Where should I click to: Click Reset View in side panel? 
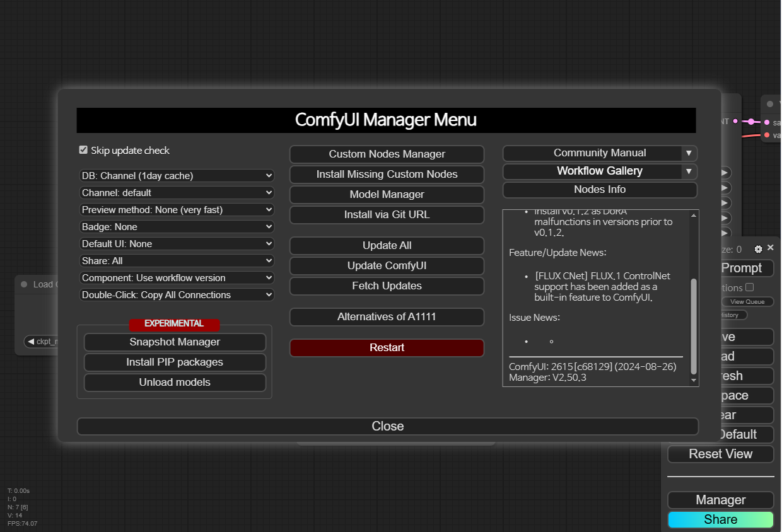(721, 454)
